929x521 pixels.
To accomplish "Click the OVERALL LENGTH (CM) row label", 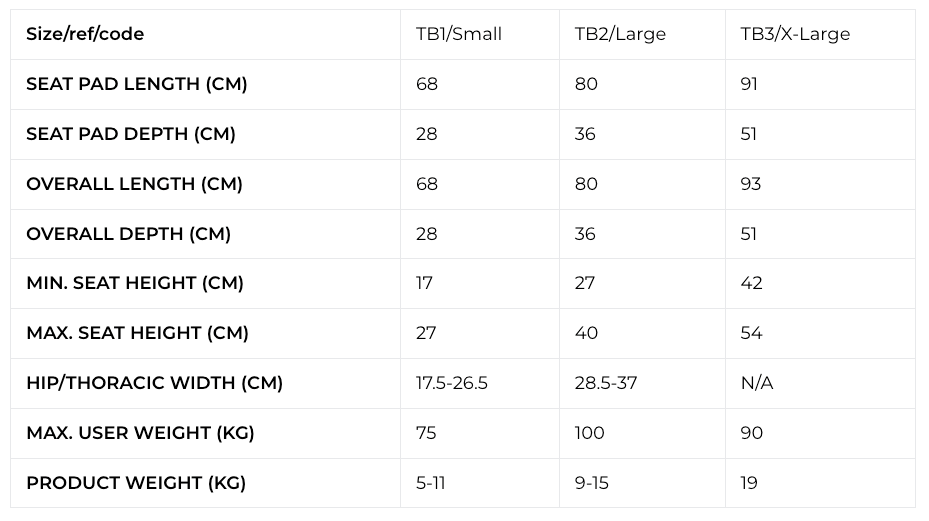I will click(x=134, y=184).
